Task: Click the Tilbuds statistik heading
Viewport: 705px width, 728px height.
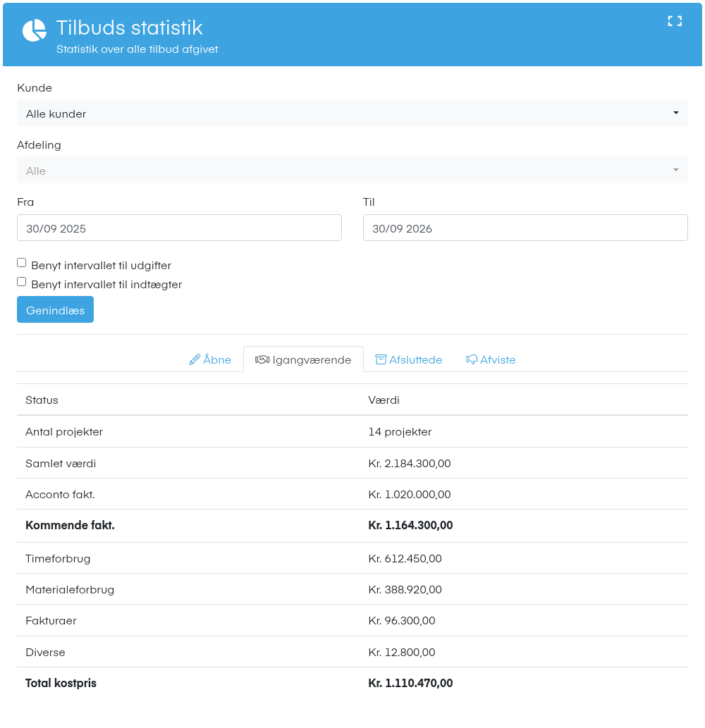Action: pyautogui.click(x=130, y=28)
